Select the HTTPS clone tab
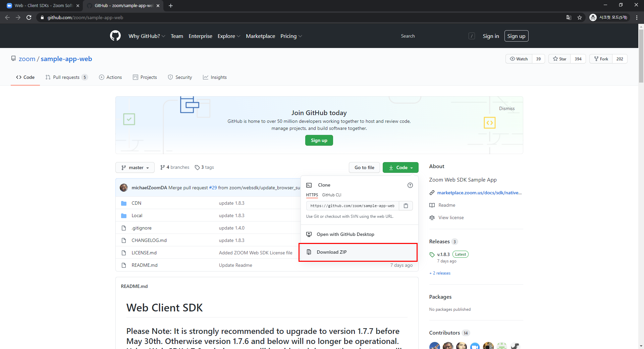The height and width of the screenshot is (349, 644). [312, 195]
